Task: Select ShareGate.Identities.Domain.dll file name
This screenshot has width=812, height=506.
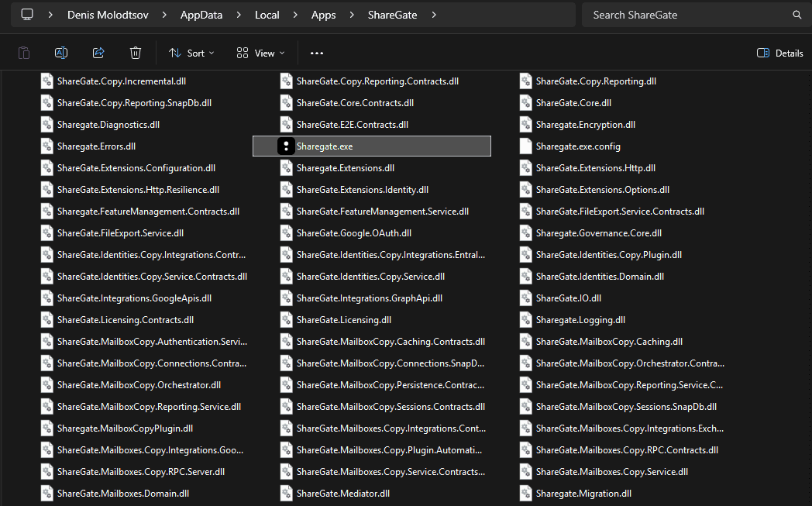Action: pos(600,277)
